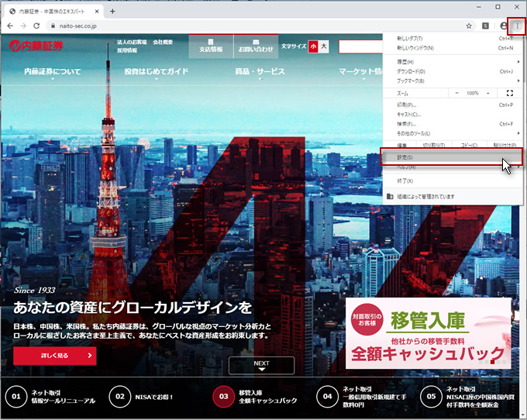Open a new tab with plus button
This screenshot has width=527, height=420.
[112, 11]
